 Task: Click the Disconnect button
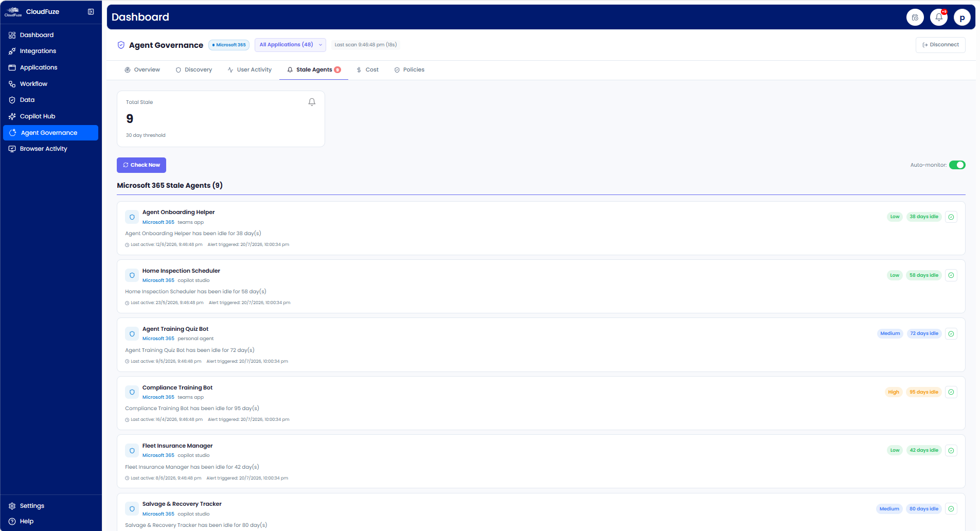[x=940, y=45]
